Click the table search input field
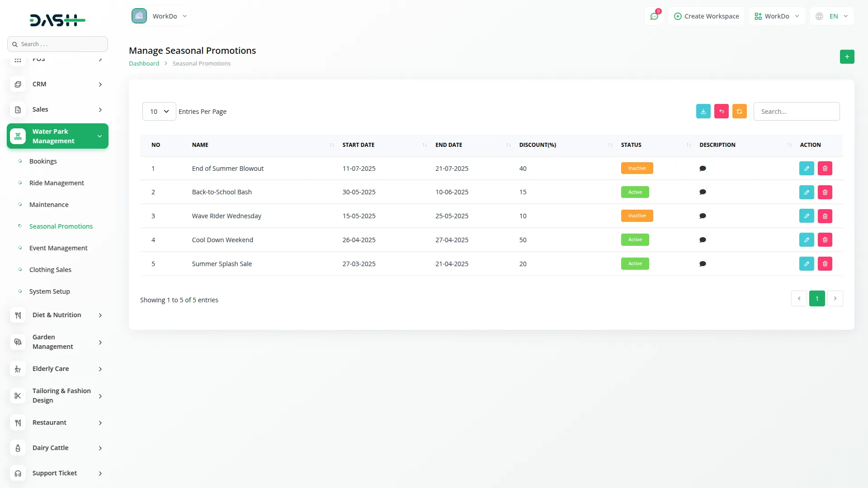This screenshot has width=868, height=488. pyautogui.click(x=796, y=111)
